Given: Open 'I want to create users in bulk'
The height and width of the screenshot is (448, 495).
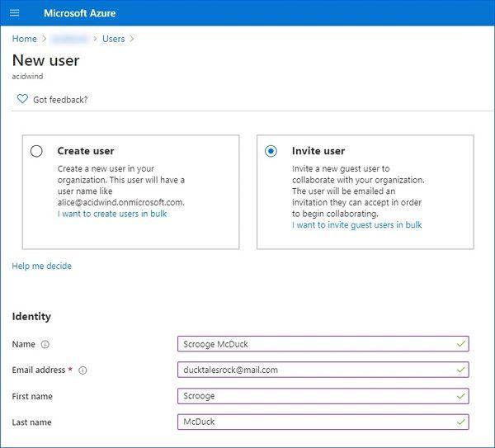Looking at the screenshot, I should point(112,214).
